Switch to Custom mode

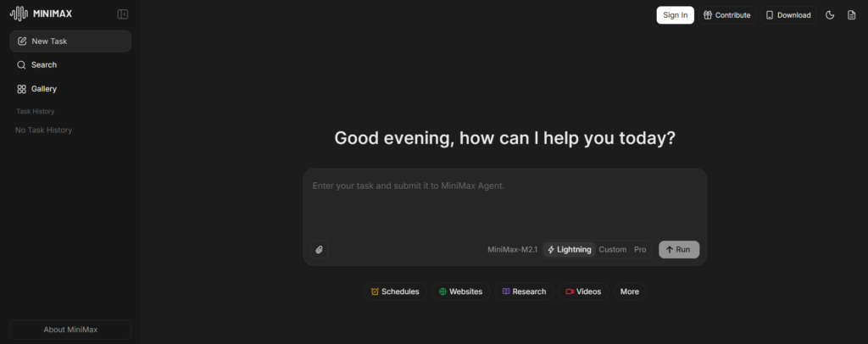[x=612, y=250]
